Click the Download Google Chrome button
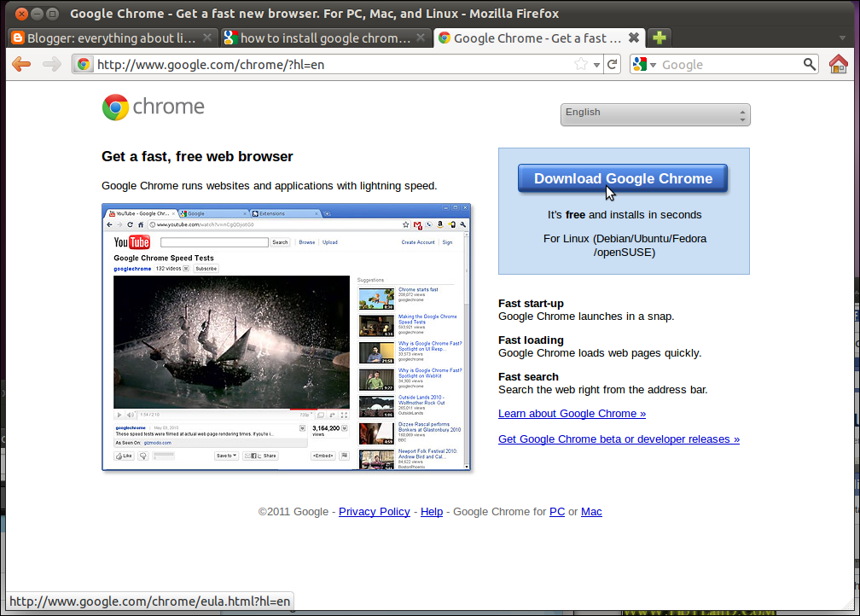This screenshot has height=616, width=860. coord(623,178)
